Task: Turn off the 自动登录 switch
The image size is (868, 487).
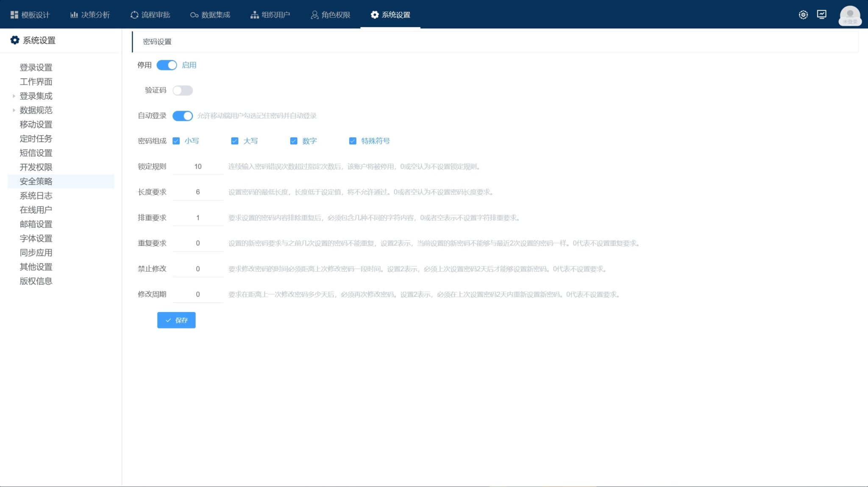Action: pos(183,116)
